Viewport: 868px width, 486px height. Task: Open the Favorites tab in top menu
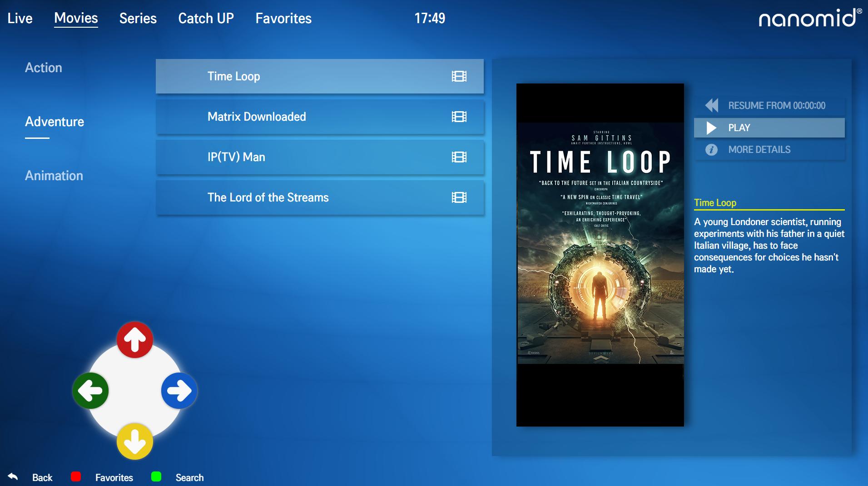[x=283, y=18]
